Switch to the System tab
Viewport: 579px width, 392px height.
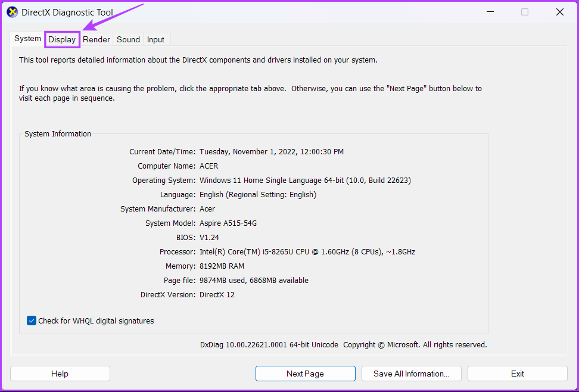pos(27,39)
